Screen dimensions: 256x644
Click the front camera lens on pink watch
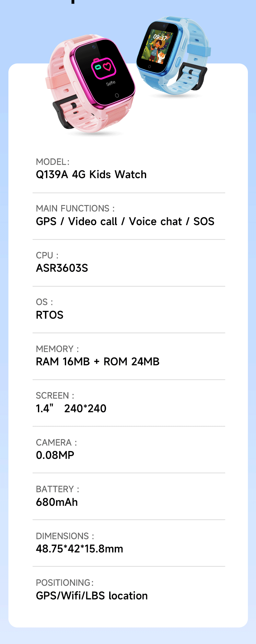pos(94,47)
